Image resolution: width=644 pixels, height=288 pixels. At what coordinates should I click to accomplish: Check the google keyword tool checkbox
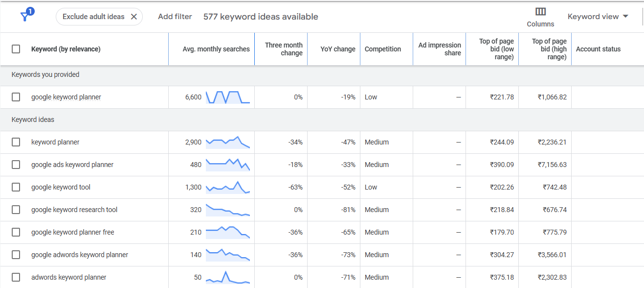[x=16, y=187]
